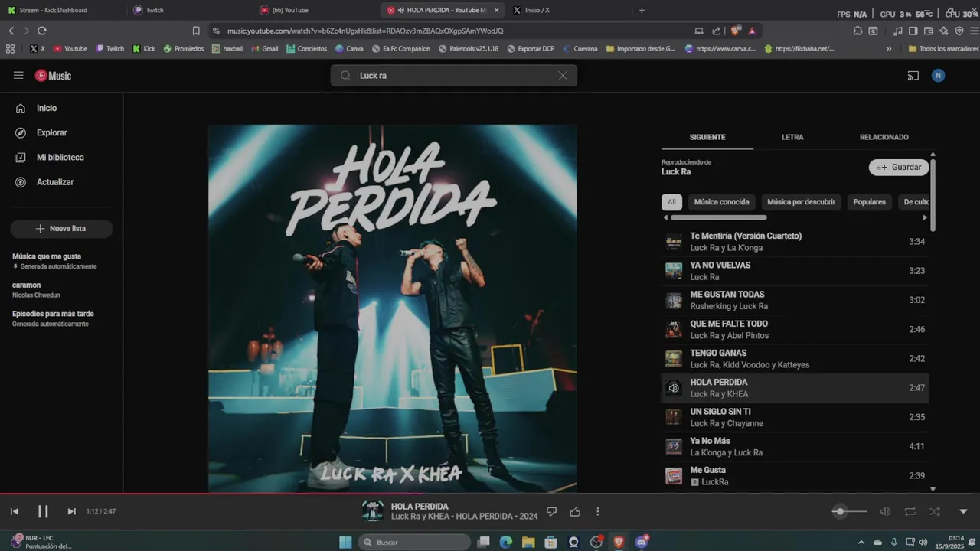
Task: Open File Explorer from the taskbar
Action: [528, 542]
